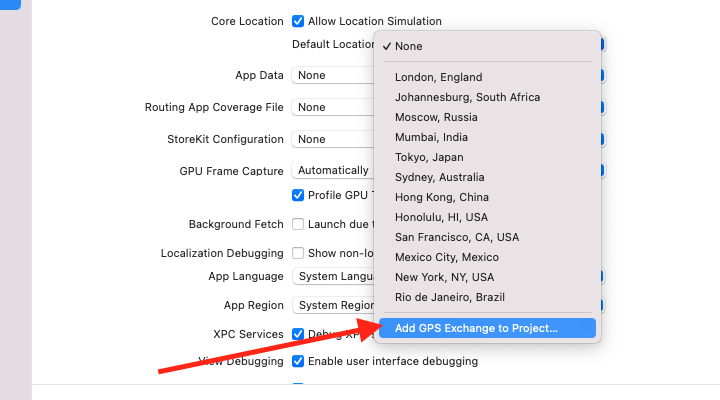
Task: Open the App Data dropdown
Action: 332,75
